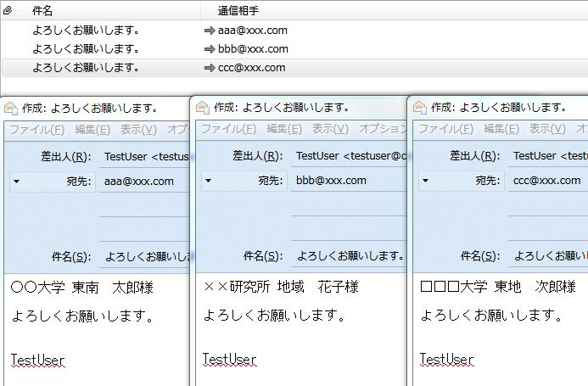Screen dimensions: 588x386
Task: Click よろしくお願いします。 body line in left window
Action: [82, 316]
